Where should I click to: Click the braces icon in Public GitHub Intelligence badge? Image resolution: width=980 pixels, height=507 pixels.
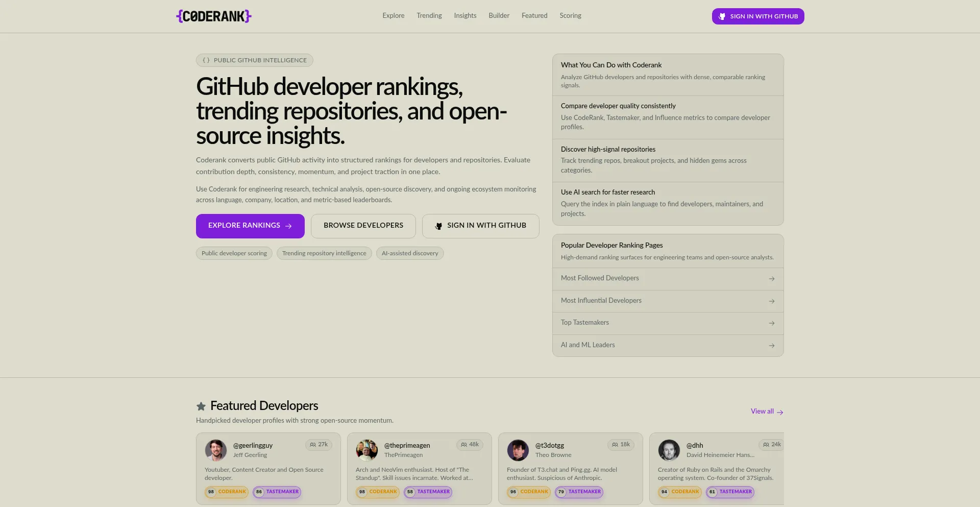point(206,60)
